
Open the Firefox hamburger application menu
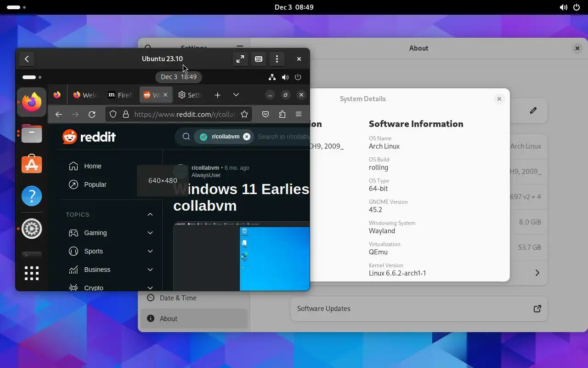[299, 115]
